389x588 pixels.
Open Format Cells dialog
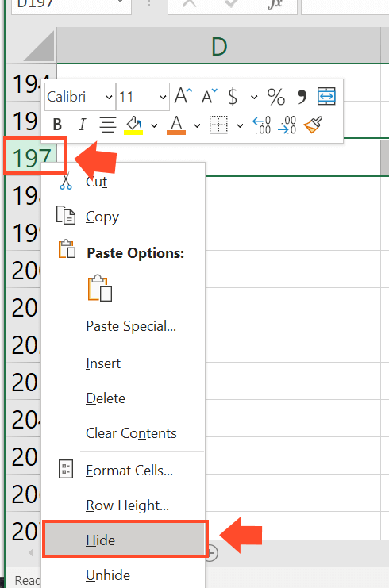pos(123,471)
